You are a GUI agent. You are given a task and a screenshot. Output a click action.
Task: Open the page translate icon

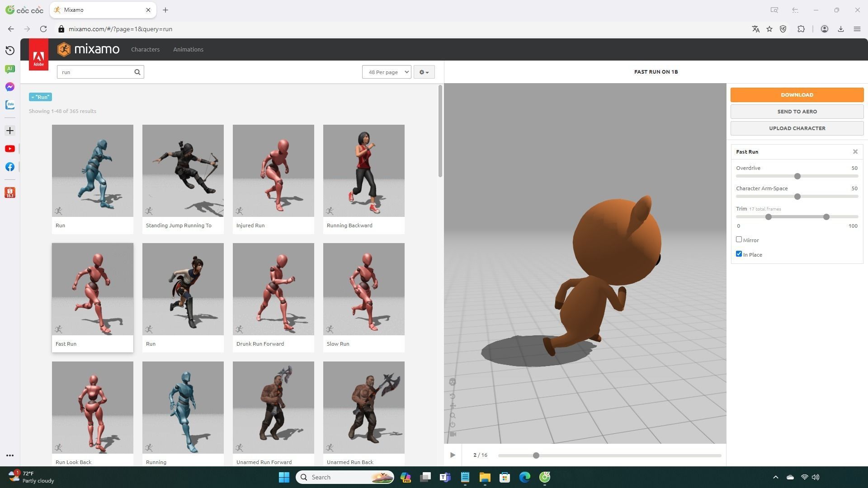click(755, 29)
